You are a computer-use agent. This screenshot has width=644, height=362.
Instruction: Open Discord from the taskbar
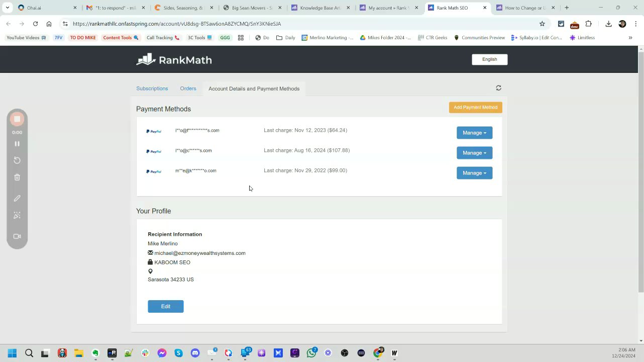point(195,353)
